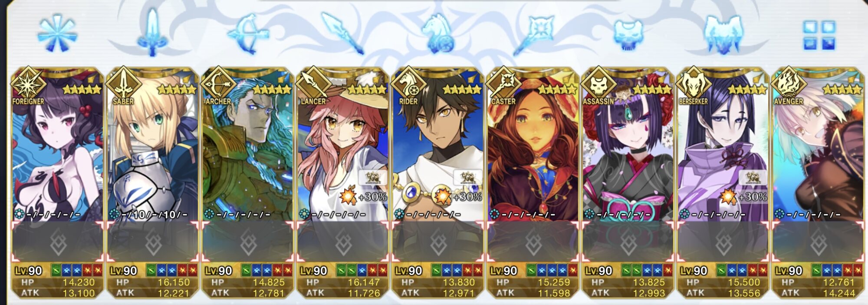Choose the Berserker card with 13,556 ATK
Screen dimensions: 868x305
point(723,182)
